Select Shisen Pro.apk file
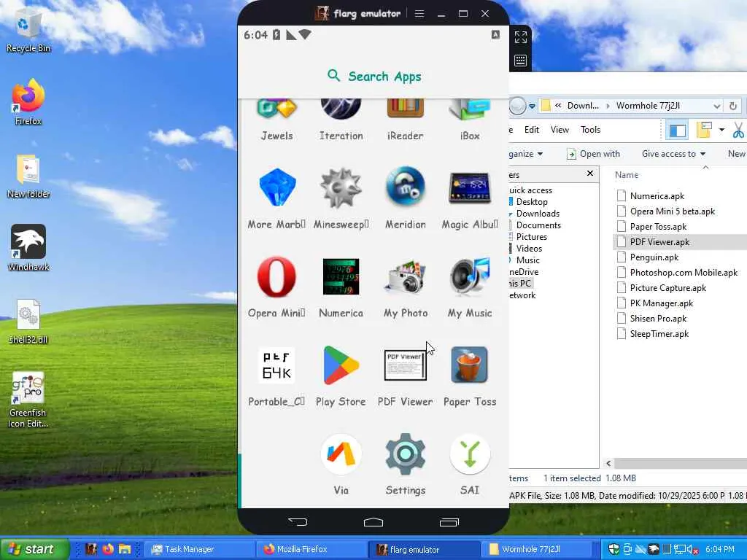Screen dimensions: 747x560 [x=658, y=318]
